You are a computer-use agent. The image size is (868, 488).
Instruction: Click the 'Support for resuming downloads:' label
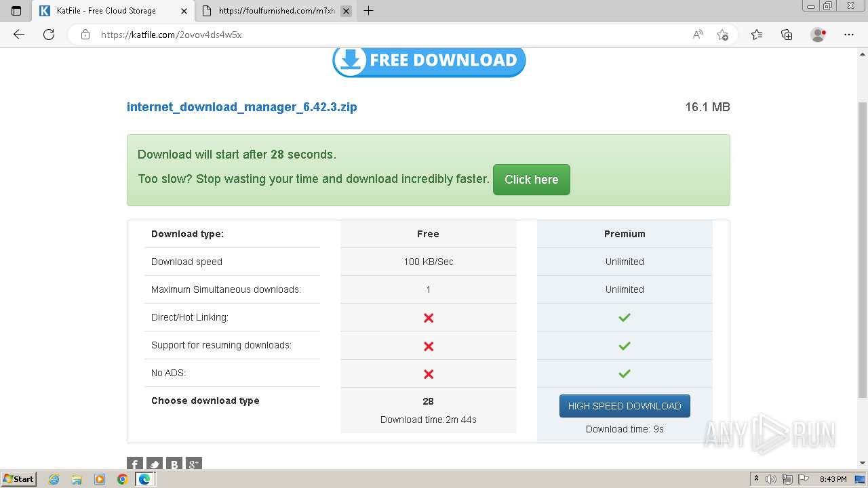point(221,345)
